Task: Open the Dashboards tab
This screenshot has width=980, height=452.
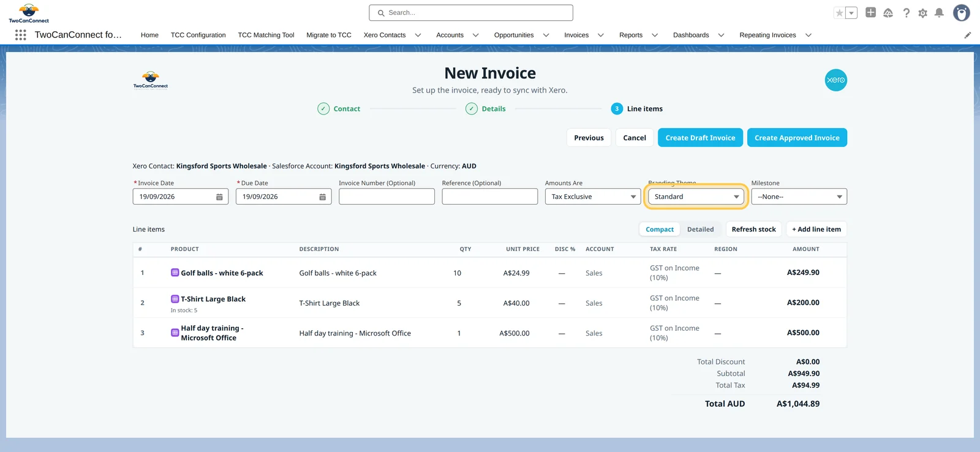Action: click(x=691, y=35)
